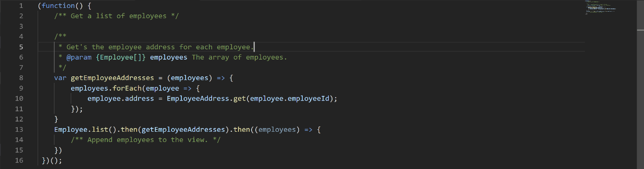Click 'The array of employees.' comment text
This screenshot has height=169, width=644.
tap(239, 57)
